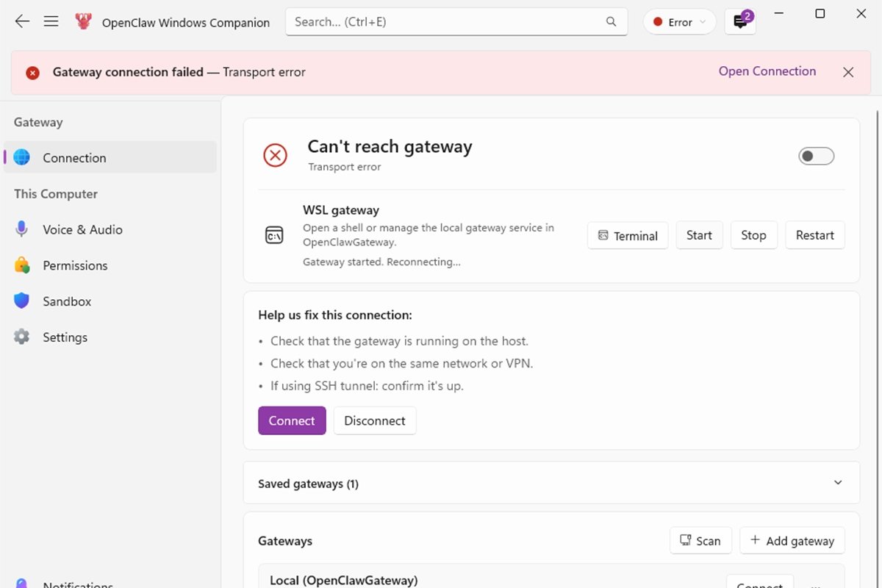Screen dimensions: 882x588
Task: Click the shield Sandbox icon
Action: point(22,301)
